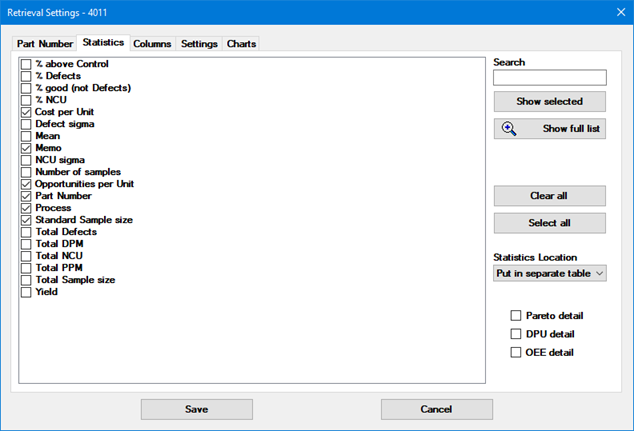Toggle the Memo checkbox off
Image resolution: width=634 pixels, height=431 pixels.
26,148
